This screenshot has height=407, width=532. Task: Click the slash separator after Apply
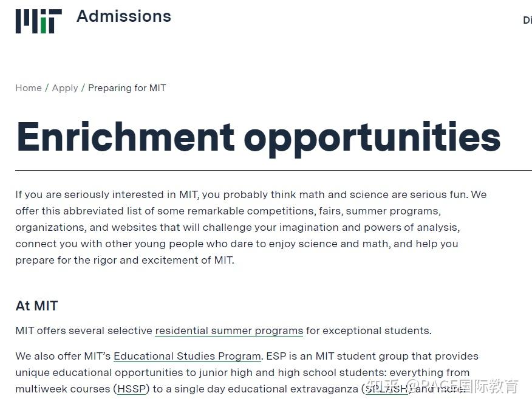coord(83,88)
